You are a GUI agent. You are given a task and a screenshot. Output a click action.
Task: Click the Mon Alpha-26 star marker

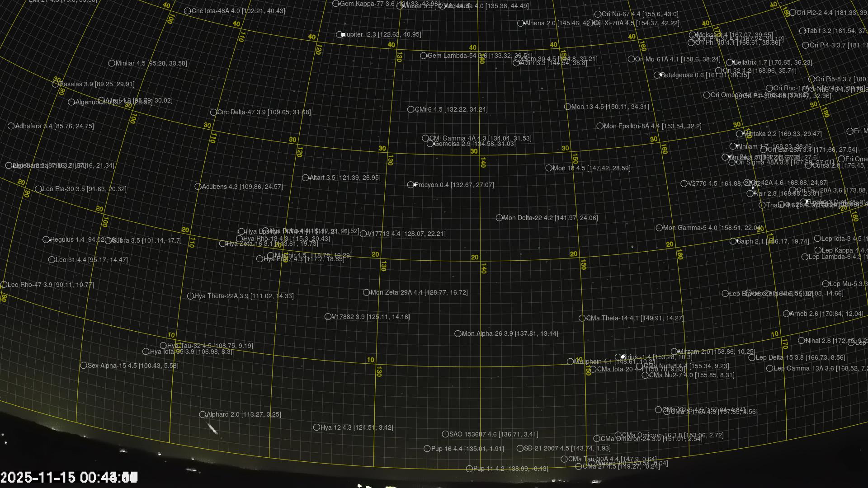coord(458,334)
